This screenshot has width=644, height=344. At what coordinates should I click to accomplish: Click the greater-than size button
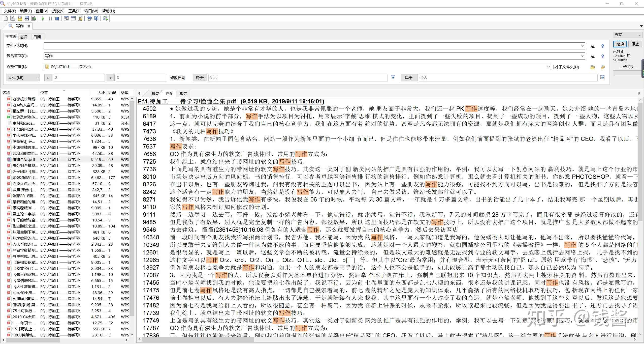point(48,78)
